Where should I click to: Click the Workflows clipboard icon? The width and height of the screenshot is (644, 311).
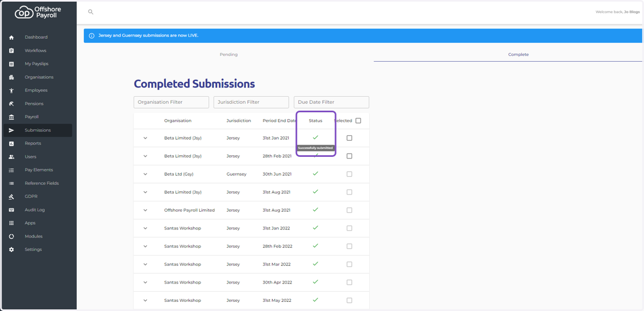(x=11, y=50)
